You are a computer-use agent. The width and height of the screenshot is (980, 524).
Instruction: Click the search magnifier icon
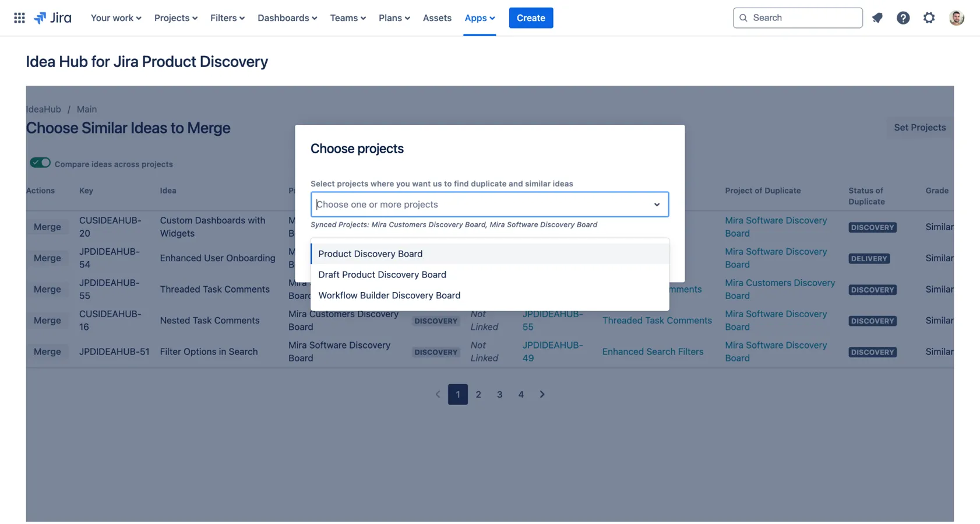743,17
